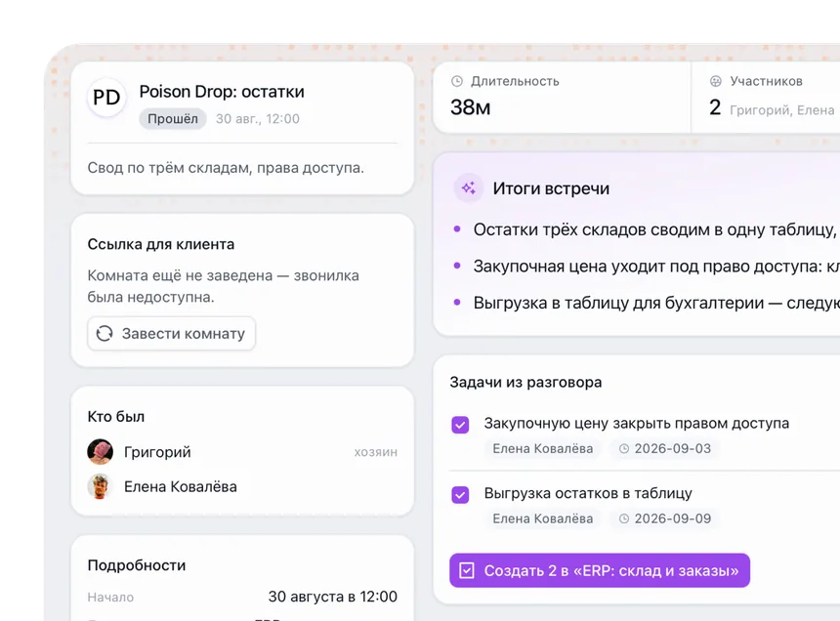The height and width of the screenshot is (621, 840).
Task: Uncheck task Закупочную цену закрыть правом доступа
Action: [x=460, y=425]
